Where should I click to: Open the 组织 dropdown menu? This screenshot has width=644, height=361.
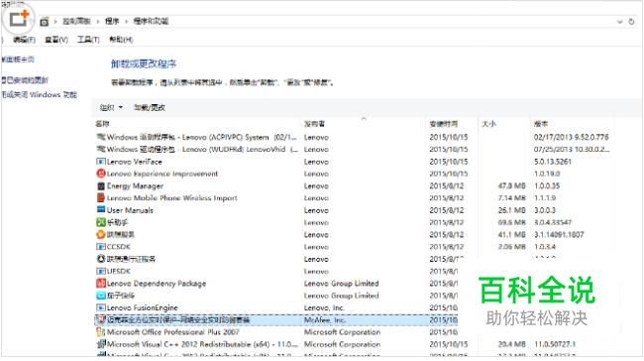click(x=111, y=108)
